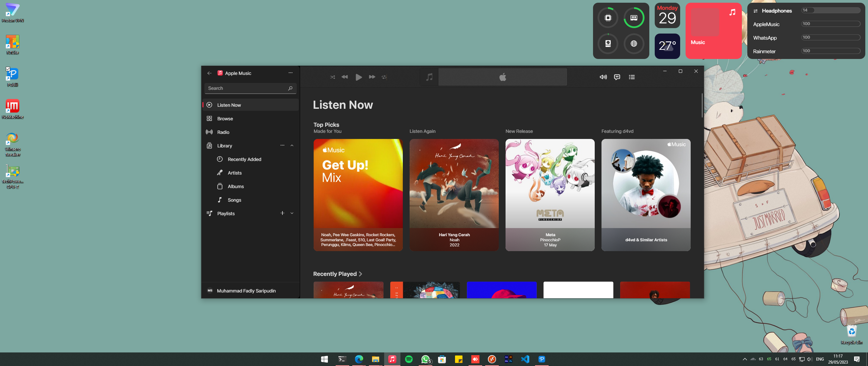
Task: Skip to next track
Action: [x=372, y=77]
